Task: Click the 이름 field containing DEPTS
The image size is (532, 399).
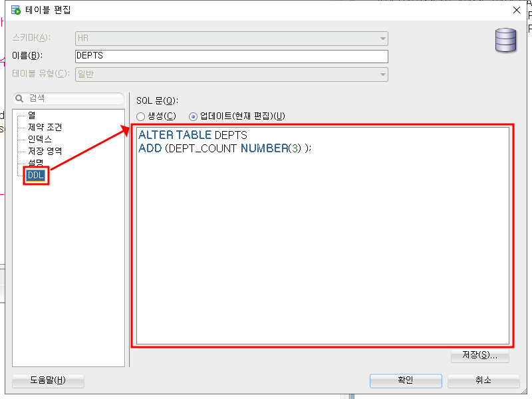Action: 231,57
